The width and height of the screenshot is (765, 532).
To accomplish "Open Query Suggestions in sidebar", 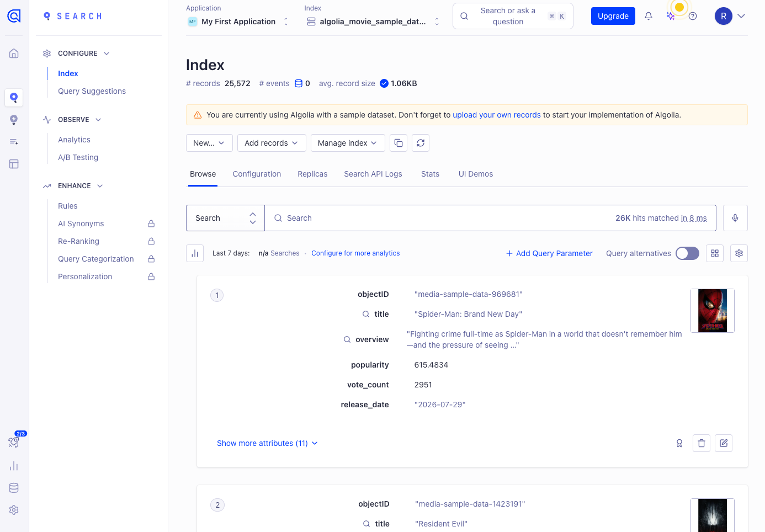I will pyautogui.click(x=92, y=91).
